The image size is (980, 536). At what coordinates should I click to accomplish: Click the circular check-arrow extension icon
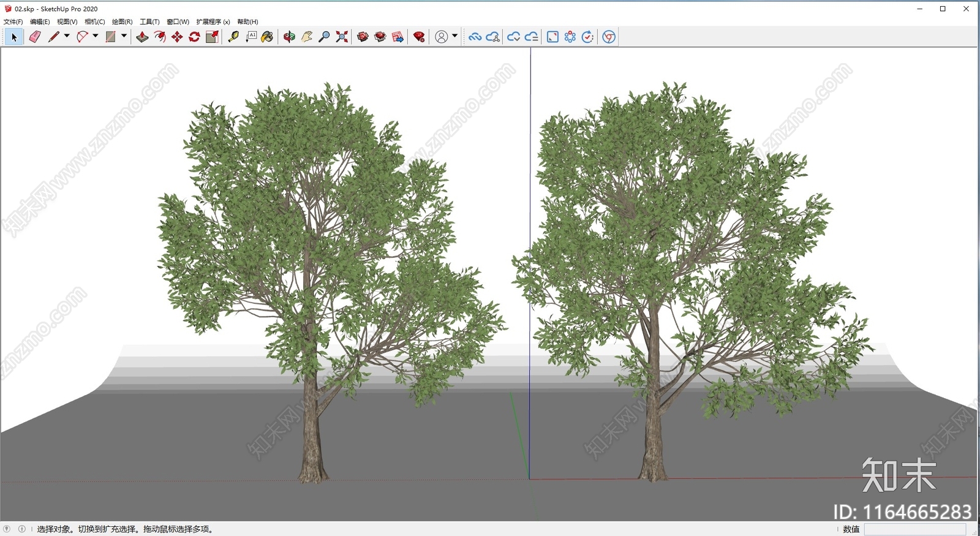coord(587,37)
